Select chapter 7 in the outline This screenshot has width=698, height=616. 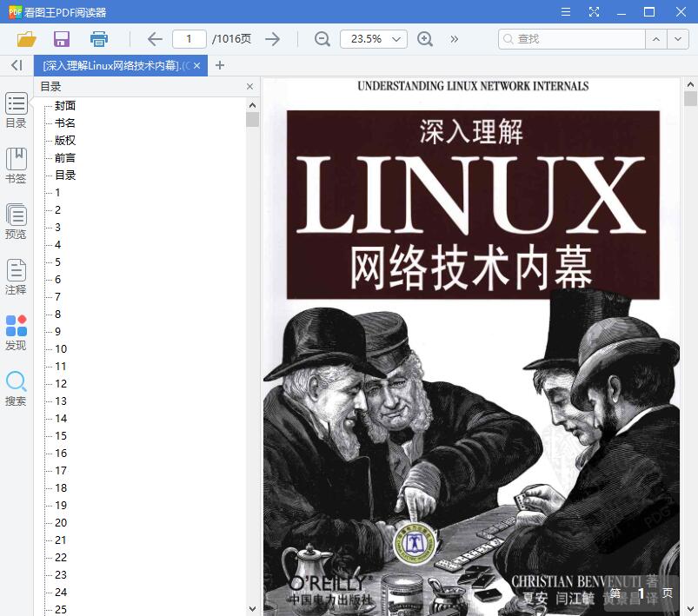coord(58,296)
